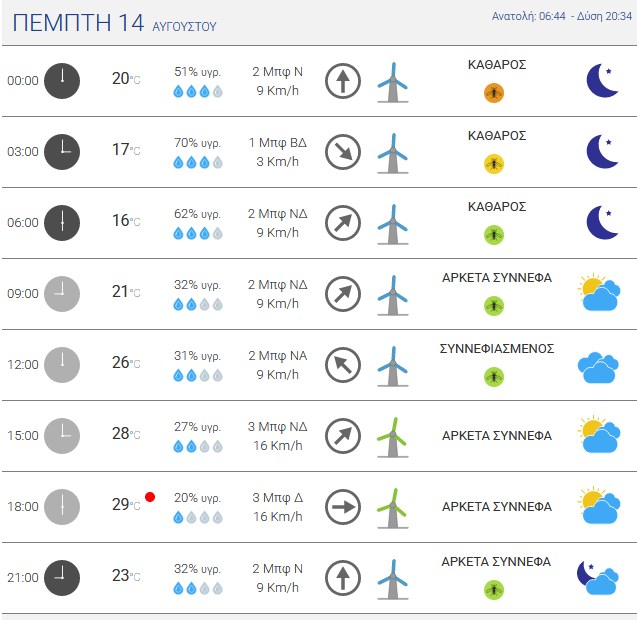Click the right-pointing wind arrow at 18:00
This screenshot has width=637, height=620.
point(343,507)
